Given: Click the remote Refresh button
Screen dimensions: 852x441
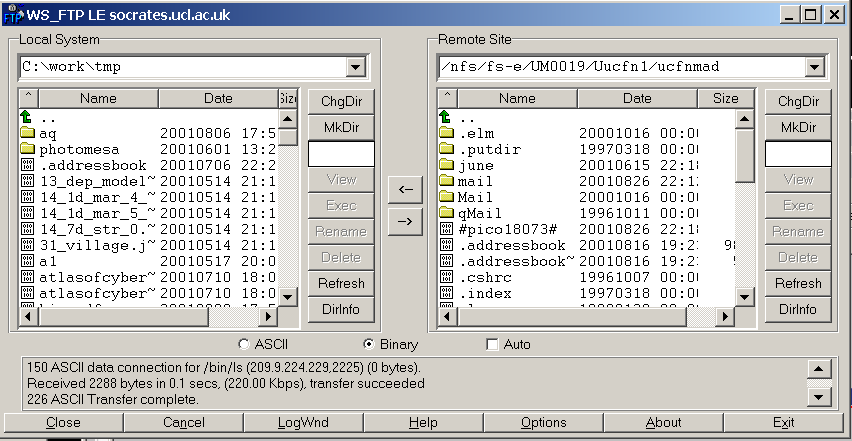Looking at the screenshot, I should click(798, 284).
